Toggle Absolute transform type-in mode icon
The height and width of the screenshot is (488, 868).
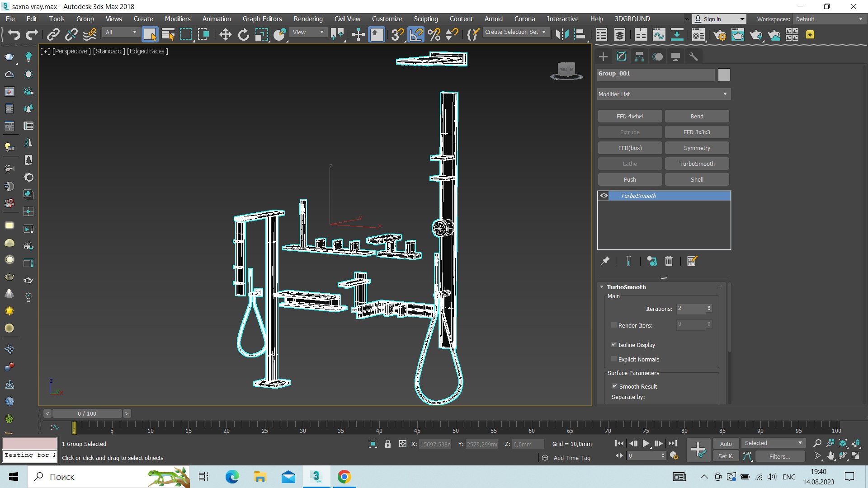pyautogui.click(x=402, y=444)
